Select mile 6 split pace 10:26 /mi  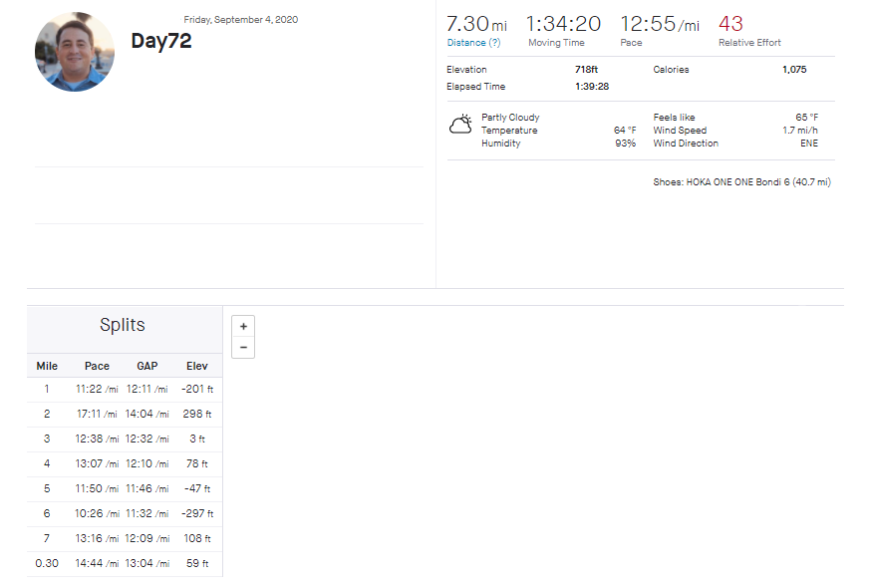coord(97,513)
